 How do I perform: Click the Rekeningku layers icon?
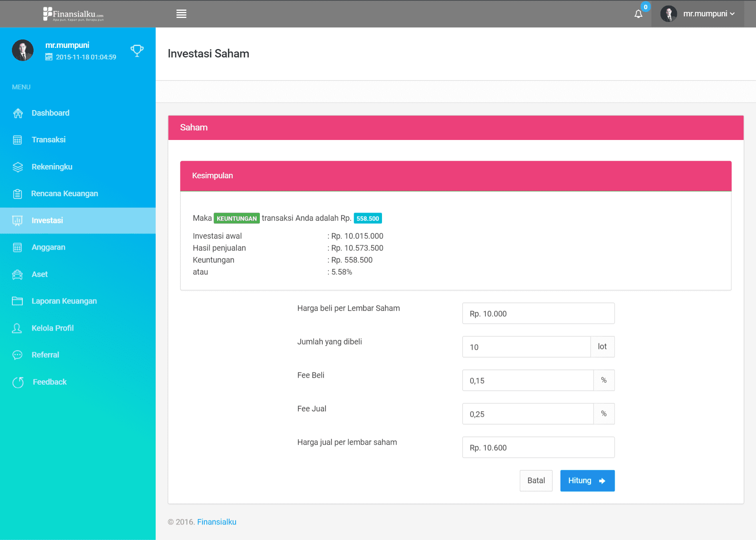click(18, 167)
